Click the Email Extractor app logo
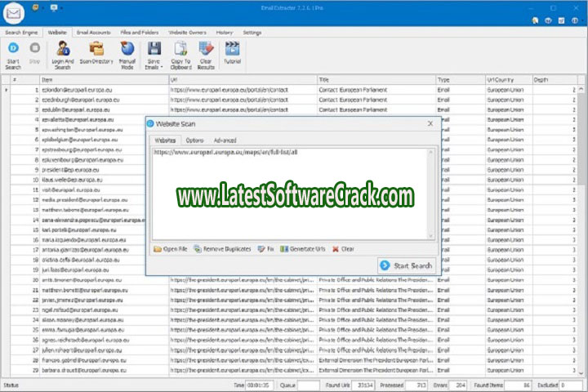Screen dimensions: 588x392 pos(14,13)
